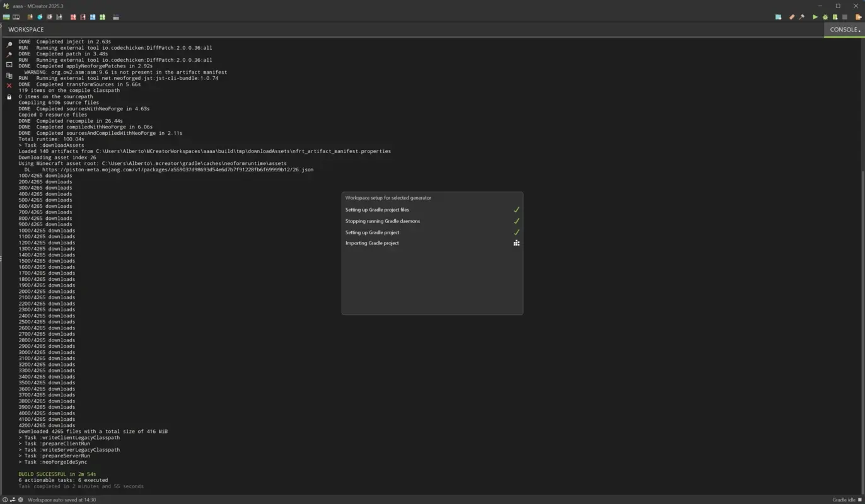Image resolution: width=865 pixels, height=504 pixels.
Task: Run the client with the green play icon
Action: click(x=815, y=17)
